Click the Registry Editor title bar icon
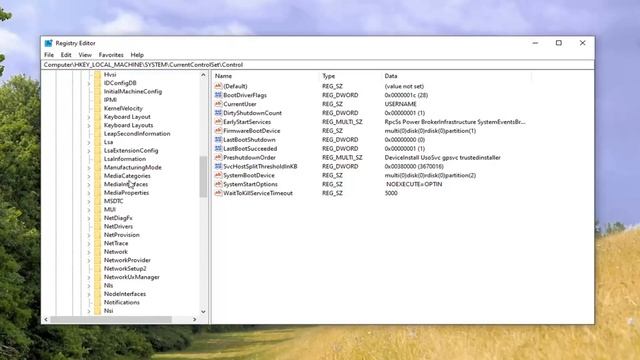 (49, 43)
